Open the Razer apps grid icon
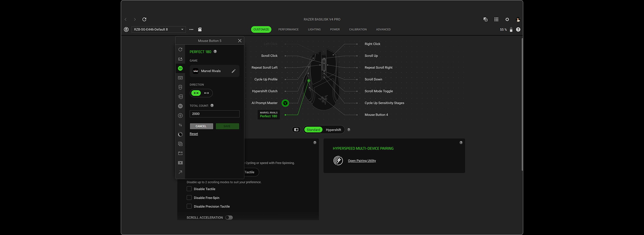 coord(496,19)
